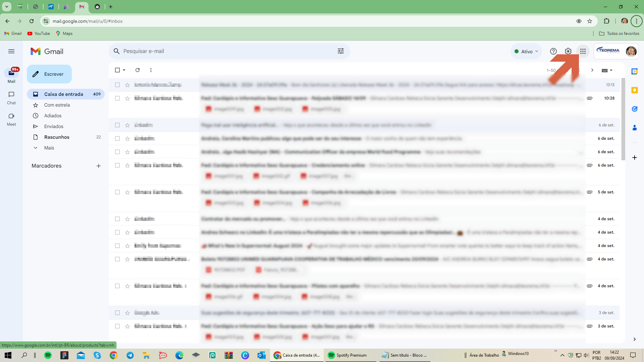Screen dimensions: 644x362
Task: Bookmark this page with star icon
Action: point(590,21)
